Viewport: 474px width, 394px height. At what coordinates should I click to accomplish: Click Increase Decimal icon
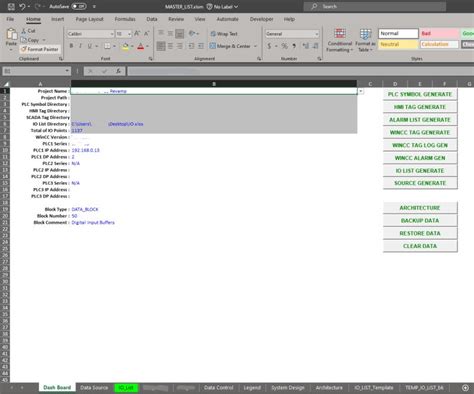coord(306,46)
